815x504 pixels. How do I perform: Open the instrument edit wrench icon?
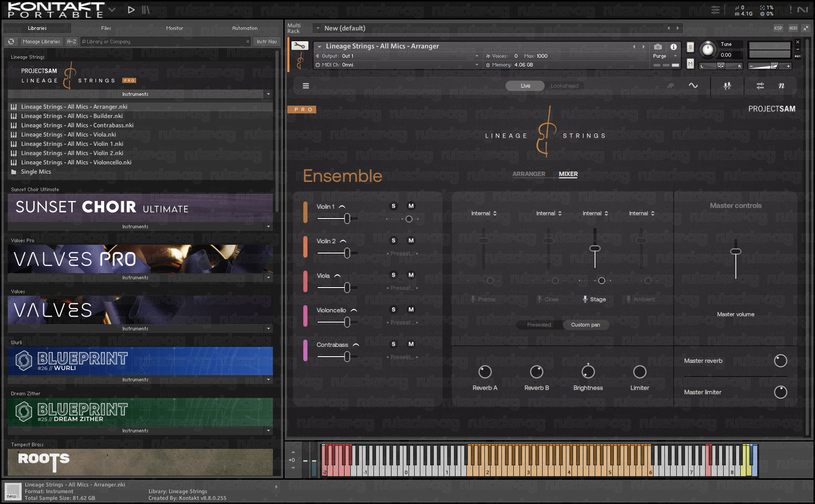coord(300,46)
